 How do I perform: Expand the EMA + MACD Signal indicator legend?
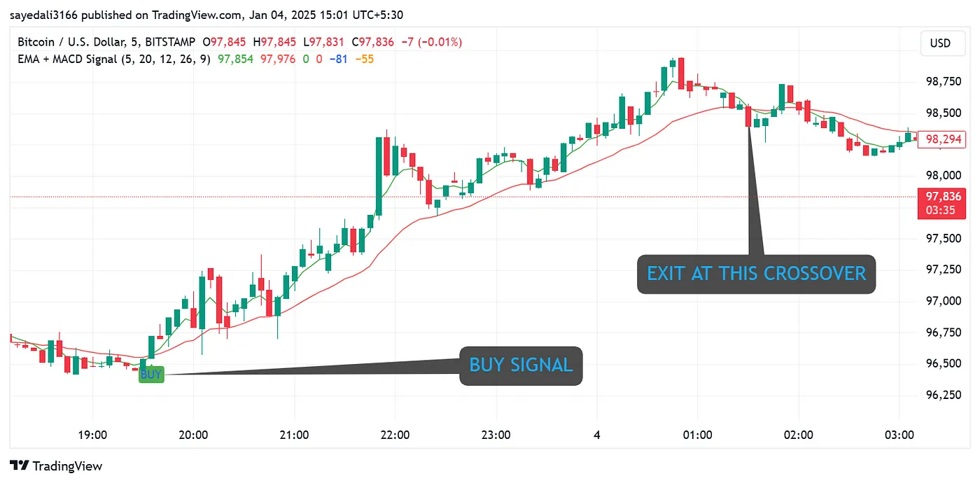click(x=113, y=59)
